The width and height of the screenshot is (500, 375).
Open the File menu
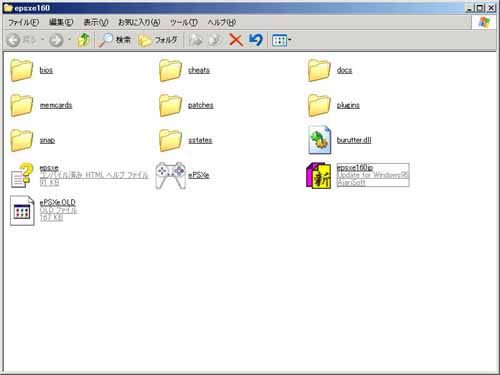point(23,22)
